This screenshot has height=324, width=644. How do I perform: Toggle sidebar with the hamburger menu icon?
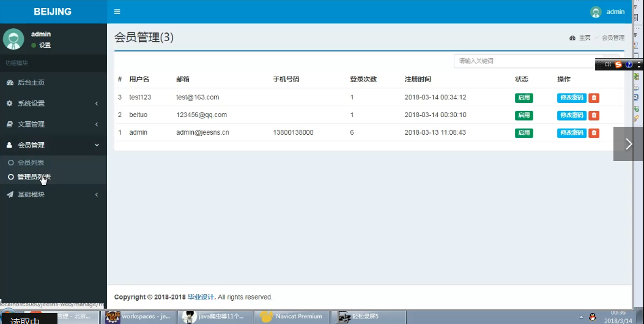(117, 12)
